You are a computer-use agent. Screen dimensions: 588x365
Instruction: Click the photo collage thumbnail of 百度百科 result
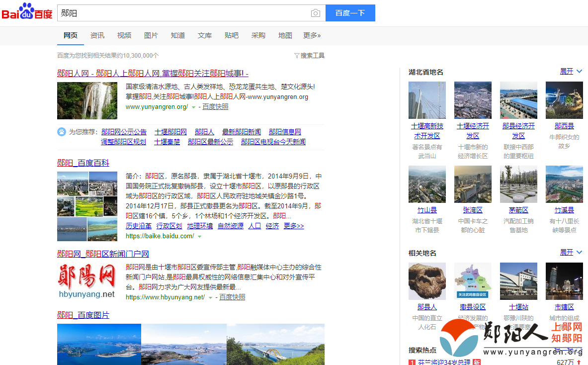(87, 206)
